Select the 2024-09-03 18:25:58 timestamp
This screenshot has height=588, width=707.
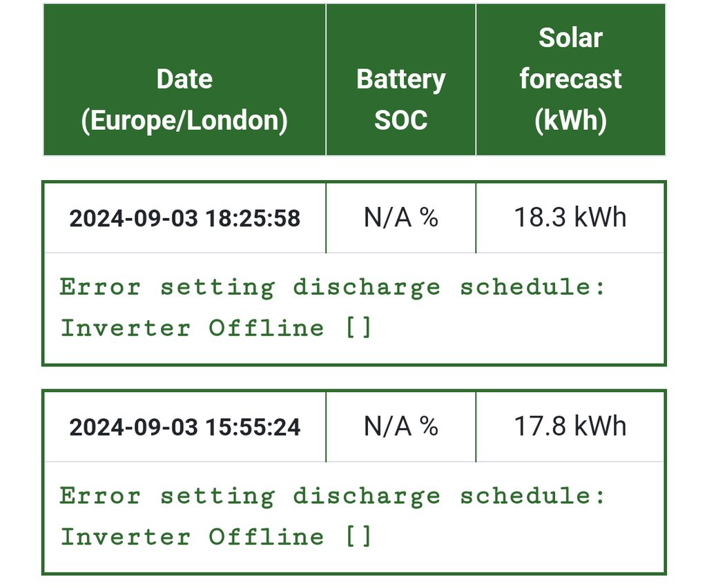tap(184, 218)
